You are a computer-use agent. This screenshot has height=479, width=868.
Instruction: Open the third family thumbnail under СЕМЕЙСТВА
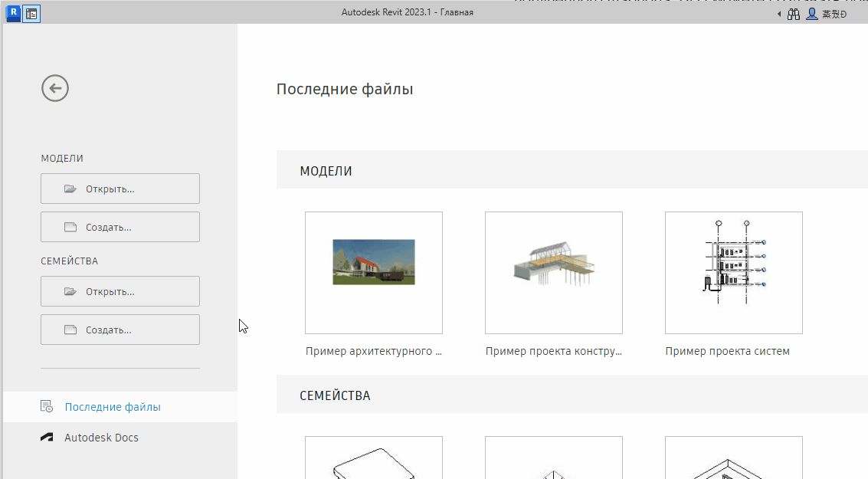pos(733,458)
